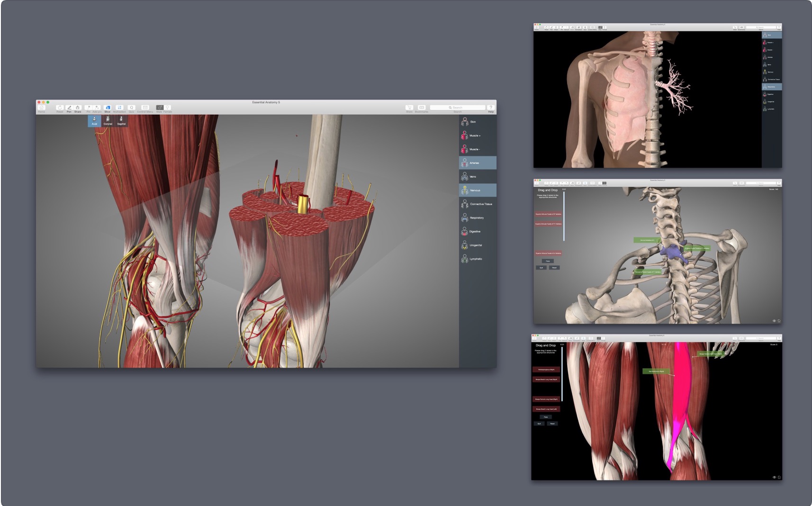The image size is (812, 506).
Task: Select the Pen tool
Action: [69, 108]
